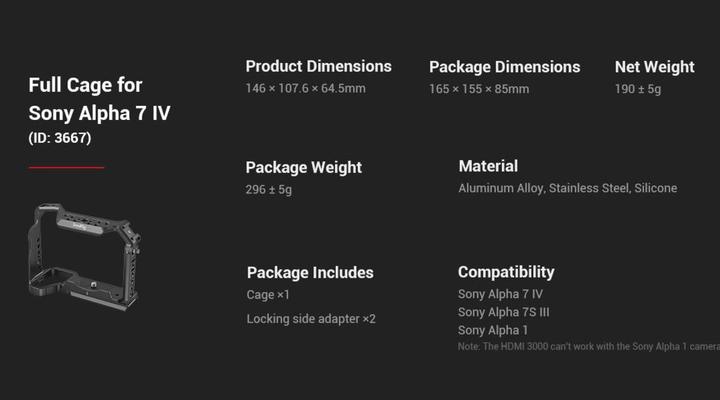Click the Compatibility heading
The height and width of the screenshot is (400, 720).
tap(506, 271)
